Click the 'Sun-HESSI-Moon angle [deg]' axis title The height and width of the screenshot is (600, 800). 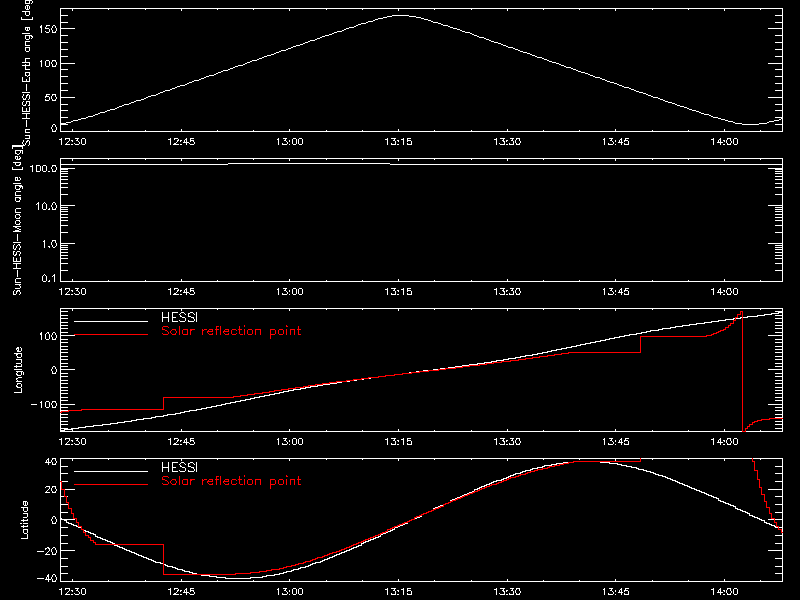(x=18, y=220)
